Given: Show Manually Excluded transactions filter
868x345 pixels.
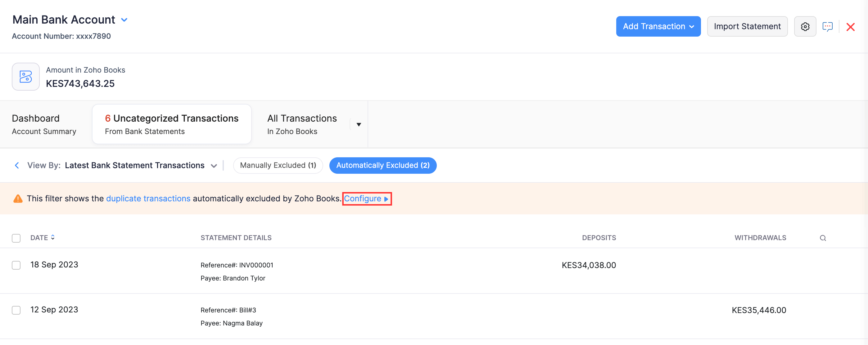Looking at the screenshot, I should coord(278,165).
